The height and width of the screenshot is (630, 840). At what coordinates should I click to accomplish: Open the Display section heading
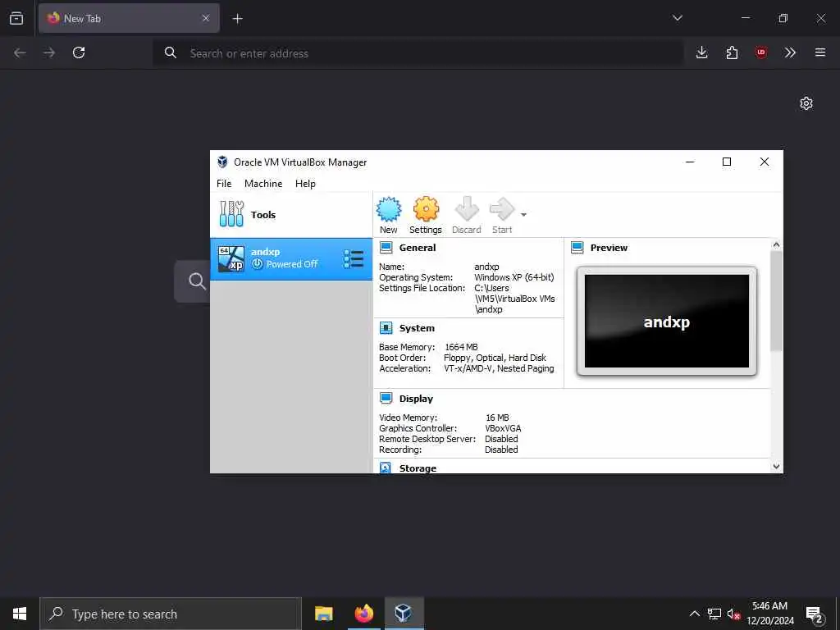[x=416, y=399]
